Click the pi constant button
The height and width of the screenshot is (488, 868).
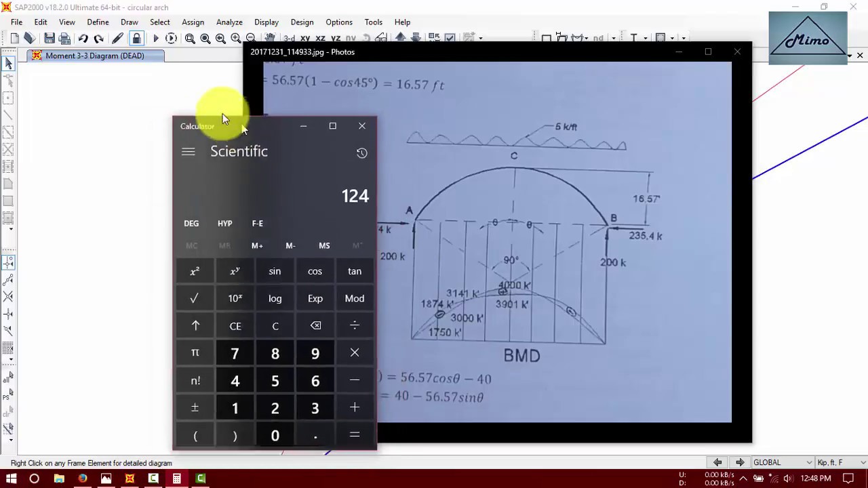(x=195, y=353)
